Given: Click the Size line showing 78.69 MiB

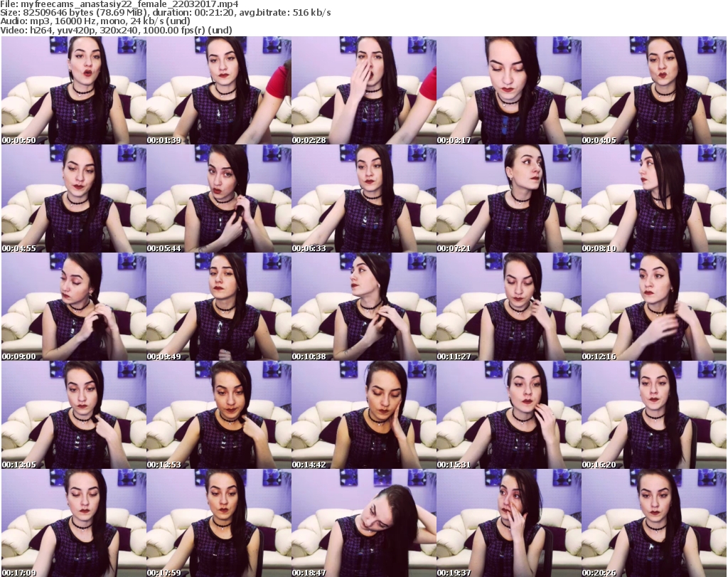Looking at the screenshot, I should tap(165, 13).
